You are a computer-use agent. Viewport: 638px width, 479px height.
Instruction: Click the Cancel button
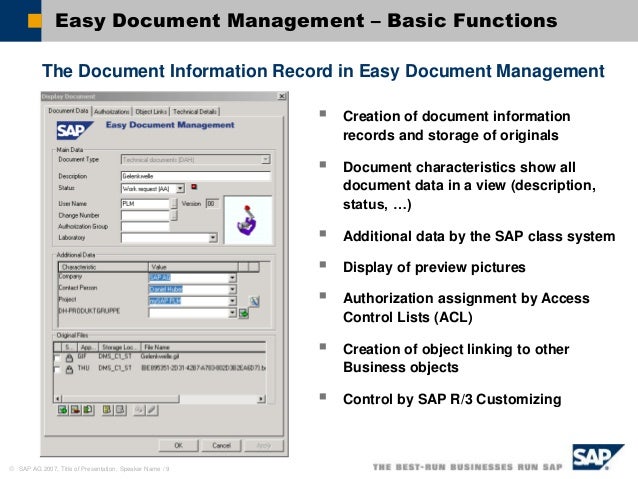[x=221, y=446]
